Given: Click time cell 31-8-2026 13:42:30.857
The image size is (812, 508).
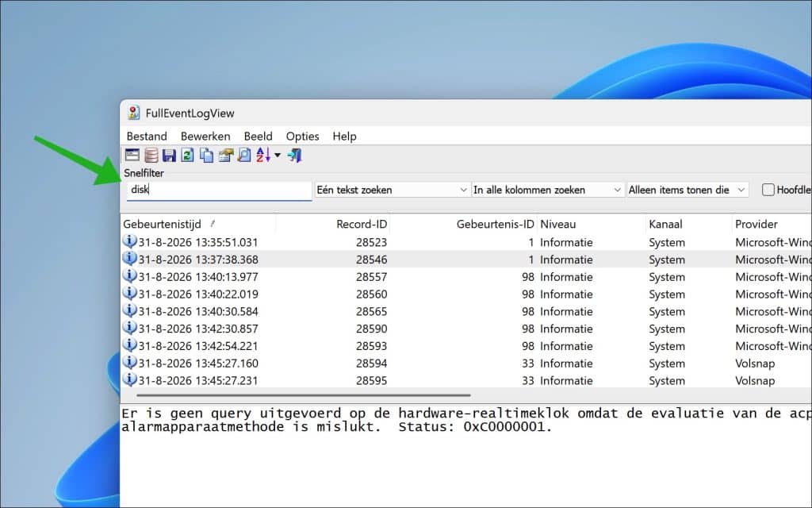Looking at the screenshot, I should [x=197, y=329].
